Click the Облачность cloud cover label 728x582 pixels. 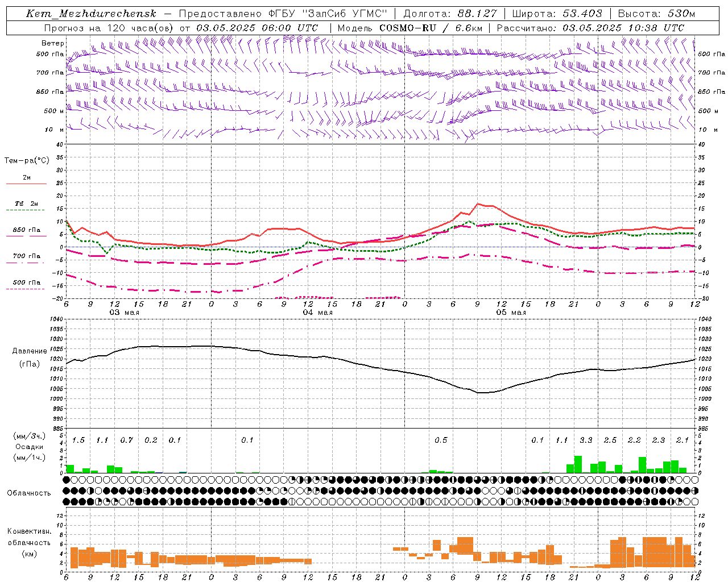pos(29,493)
